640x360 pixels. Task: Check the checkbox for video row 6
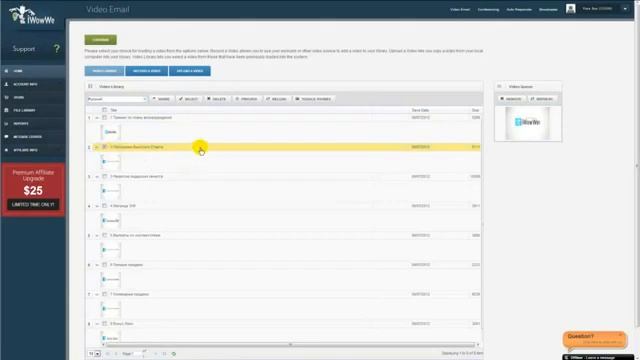click(x=104, y=264)
